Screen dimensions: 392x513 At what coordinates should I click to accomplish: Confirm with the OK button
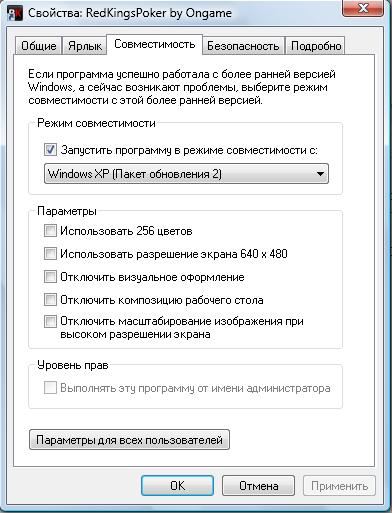pyautogui.click(x=177, y=486)
